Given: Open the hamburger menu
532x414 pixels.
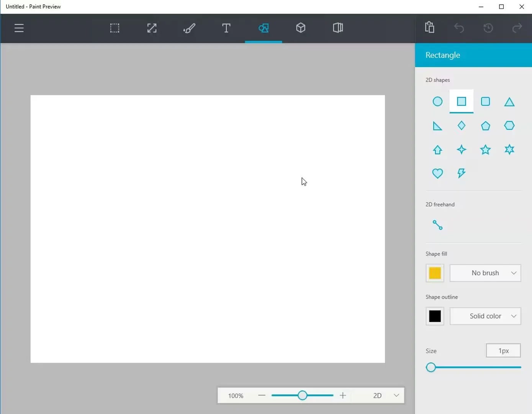Looking at the screenshot, I should click(19, 28).
